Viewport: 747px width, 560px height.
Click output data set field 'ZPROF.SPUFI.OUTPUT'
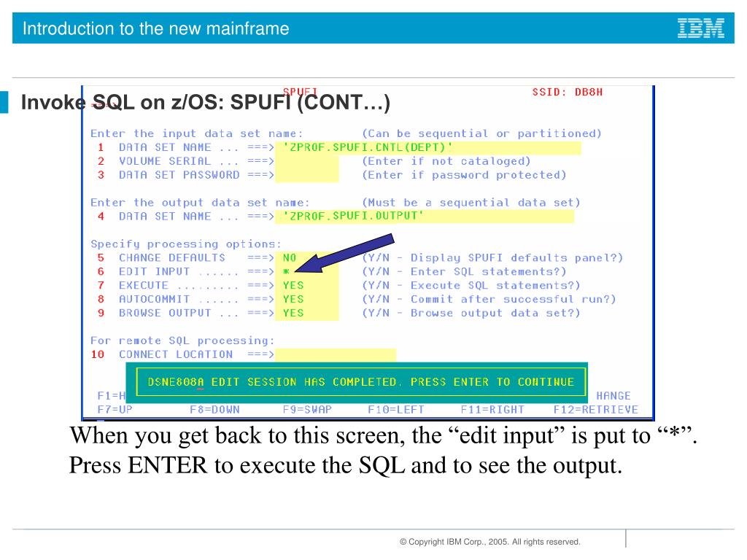click(x=425, y=216)
